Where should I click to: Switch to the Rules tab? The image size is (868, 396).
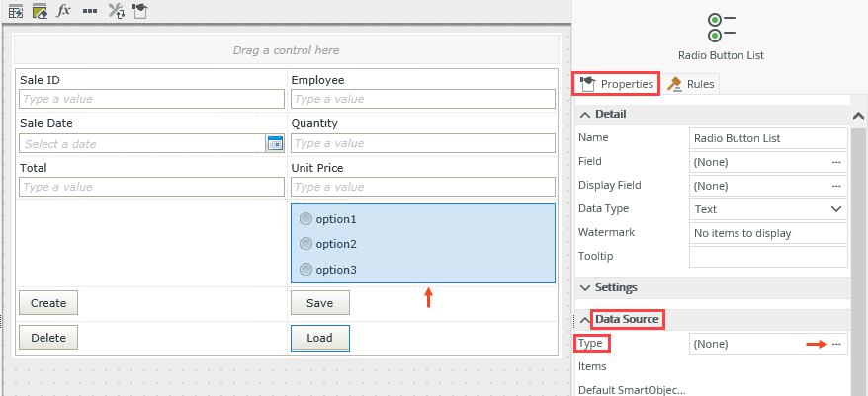coord(692,84)
